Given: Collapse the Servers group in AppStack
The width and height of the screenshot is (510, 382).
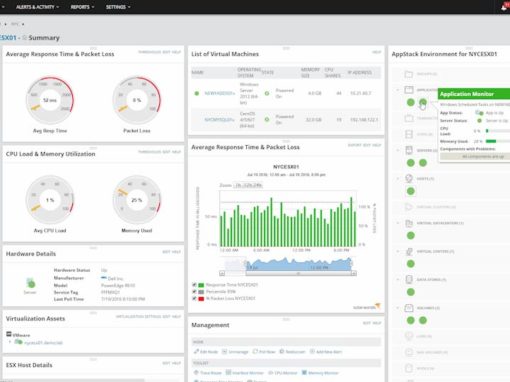Looking at the screenshot, I should tap(397, 150).
